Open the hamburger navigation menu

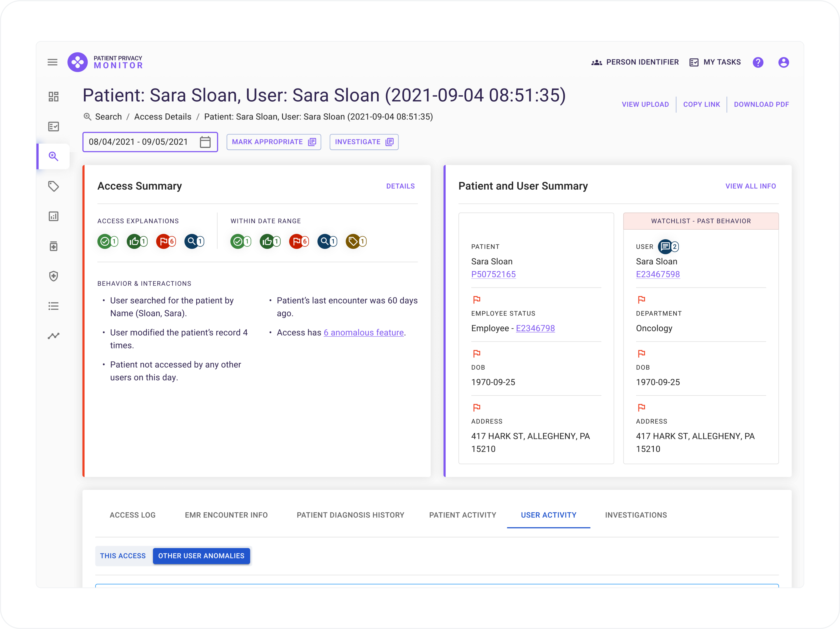pos(52,62)
